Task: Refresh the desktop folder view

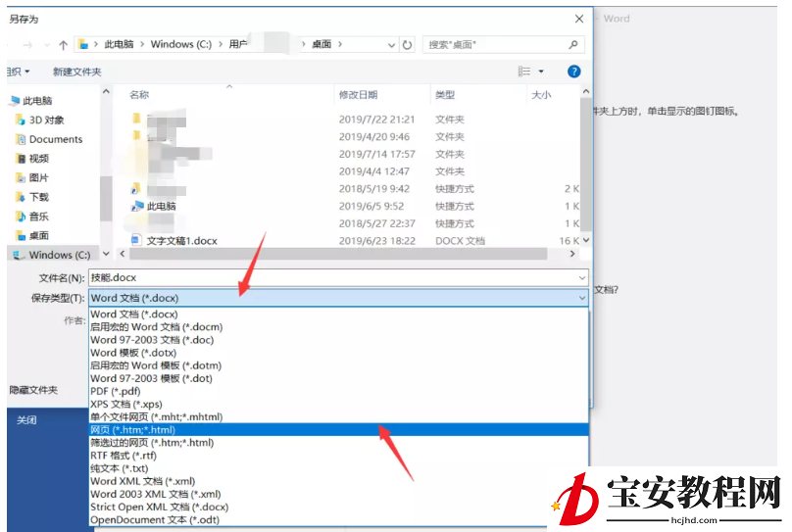Action: coord(407,45)
